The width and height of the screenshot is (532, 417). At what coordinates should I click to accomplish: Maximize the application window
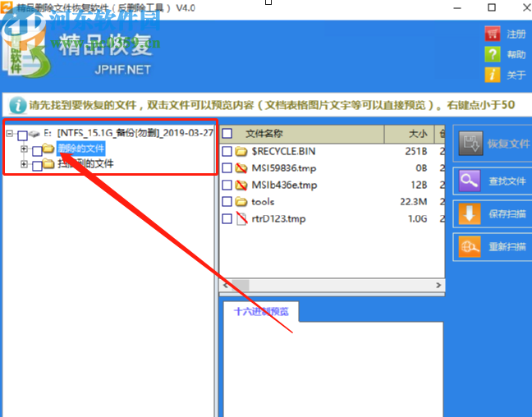pos(492,7)
